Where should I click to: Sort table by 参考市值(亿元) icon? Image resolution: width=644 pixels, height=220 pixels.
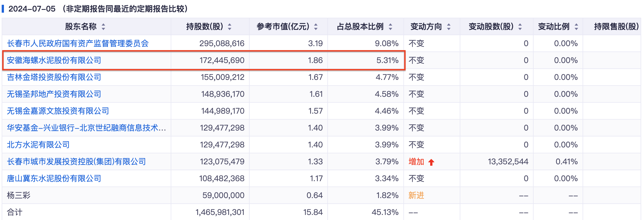(x=316, y=27)
